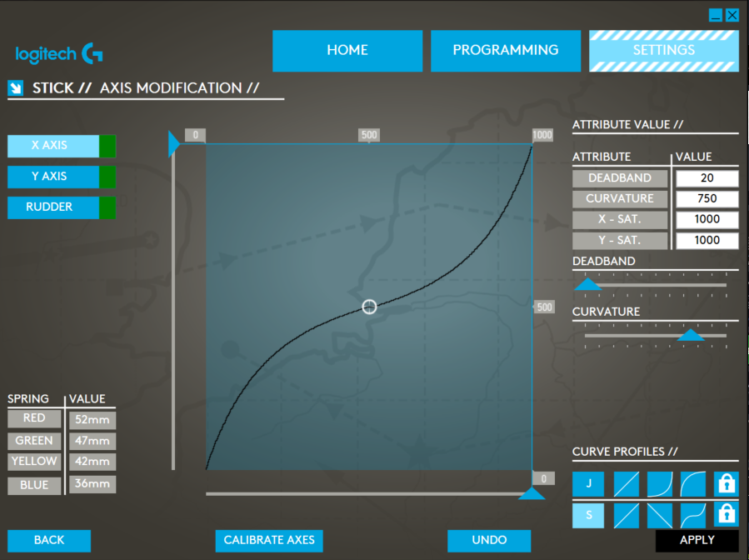Close the Logitech window
The width and height of the screenshot is (749, 560).
tap(732, 15)
